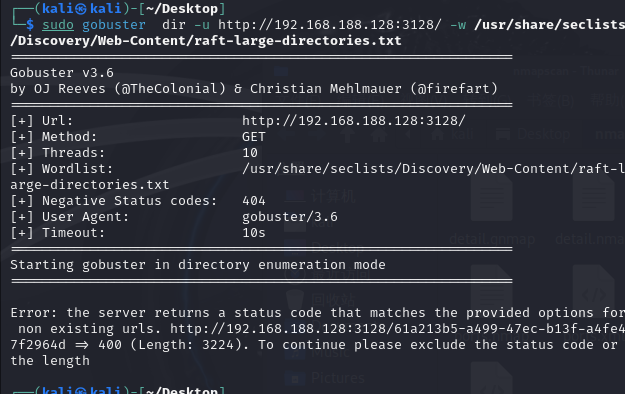Click "/Discovery/Web-Content/raft-large-directories.txt" on the command's second line
This screenshot has height=394, width=625.
206,41
